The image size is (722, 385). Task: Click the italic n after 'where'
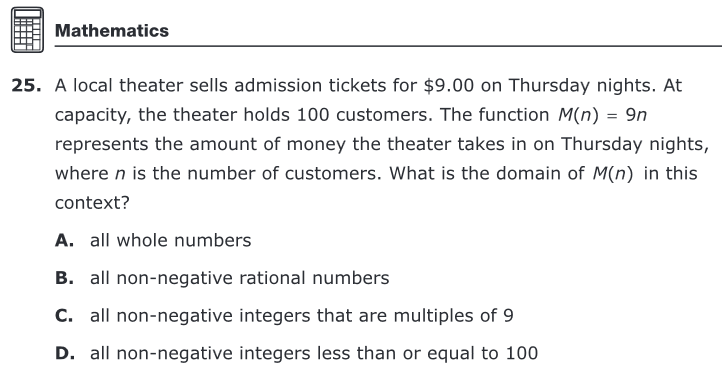tap(120, 175)
